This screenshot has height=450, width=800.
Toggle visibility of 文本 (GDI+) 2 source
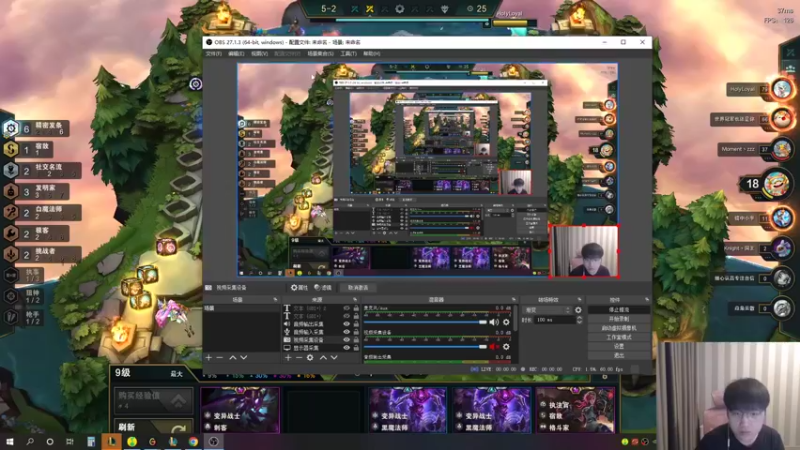347,308
